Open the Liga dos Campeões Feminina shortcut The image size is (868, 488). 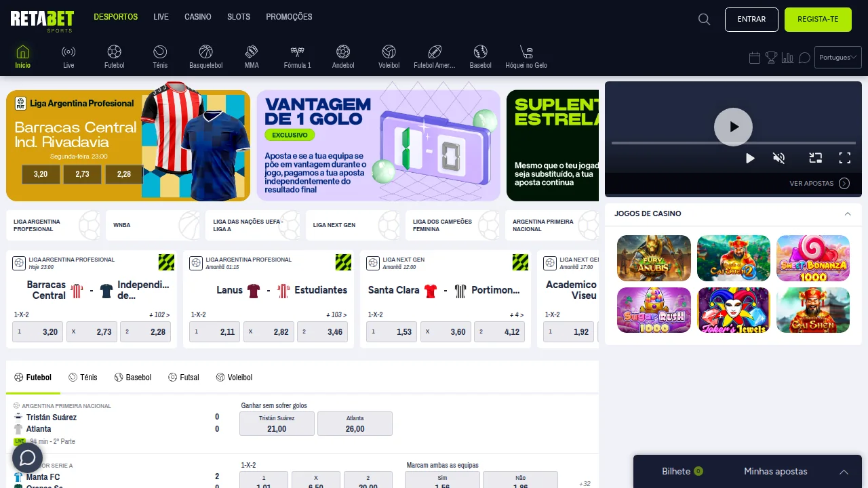453,225
